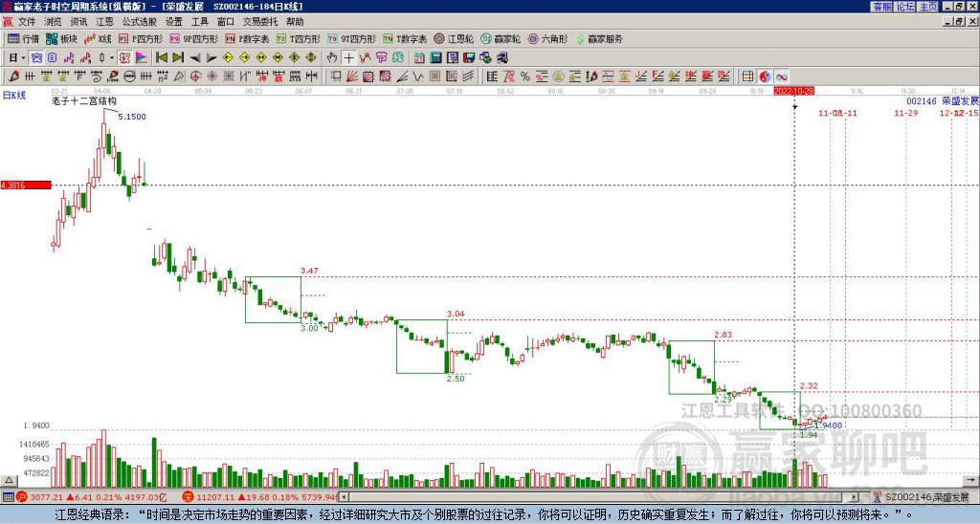This screenshot has width=980, height=524.
Task: Open the 板块 sector view
Action: pos(61,38)
